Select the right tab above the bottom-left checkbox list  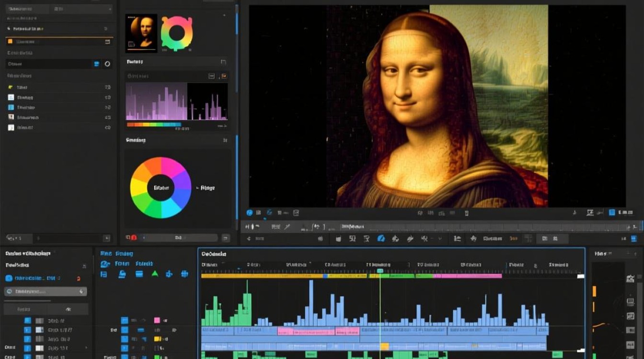68,309
